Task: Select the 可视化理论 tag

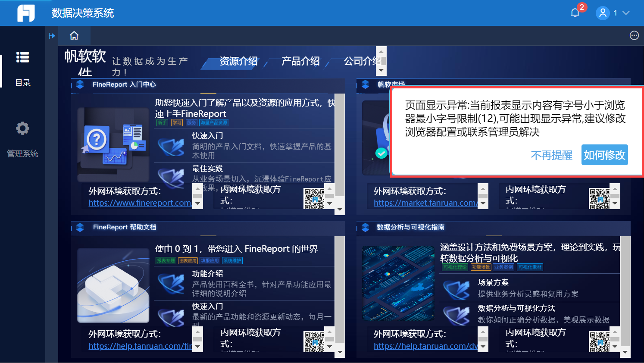Action: point(455,267)
